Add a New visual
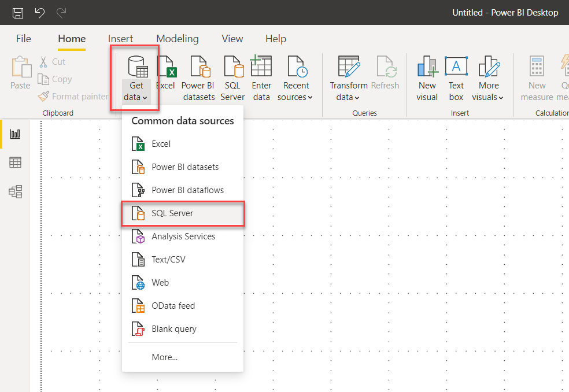Image resolution: width=569 pixels, height=392 pixels. [x=427, y=78]
